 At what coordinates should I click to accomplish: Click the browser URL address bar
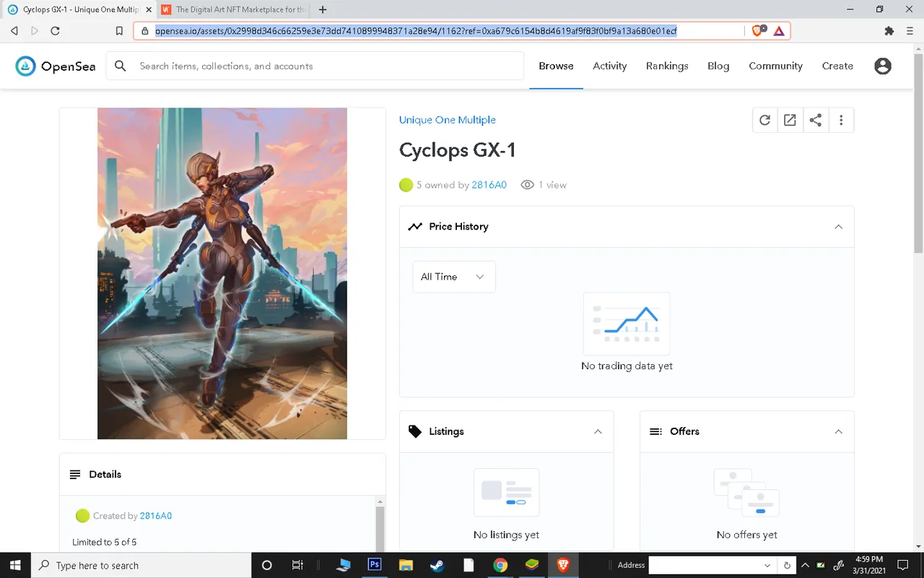[440, 31]
